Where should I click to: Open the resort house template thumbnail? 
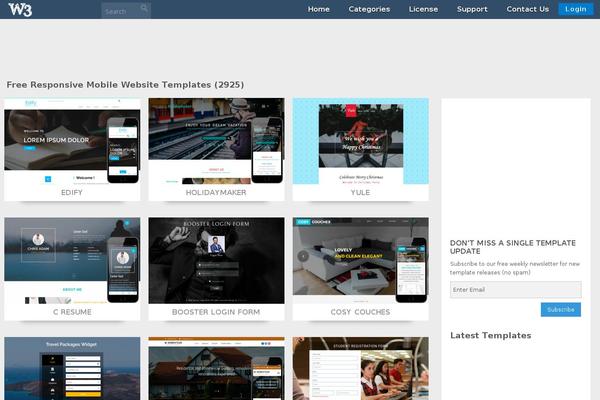pos(216,368)
